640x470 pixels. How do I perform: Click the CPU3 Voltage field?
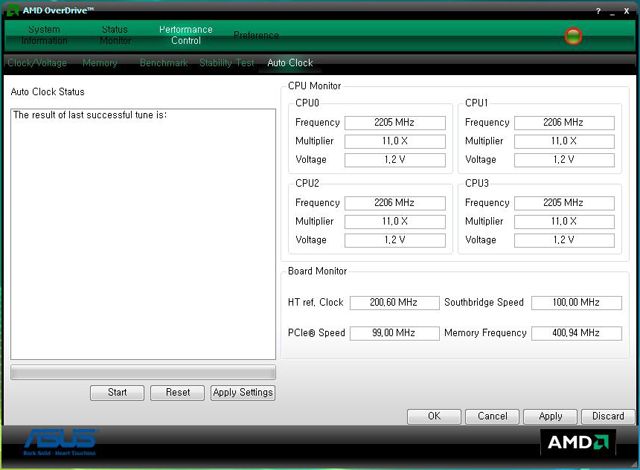tap(564, 240)
